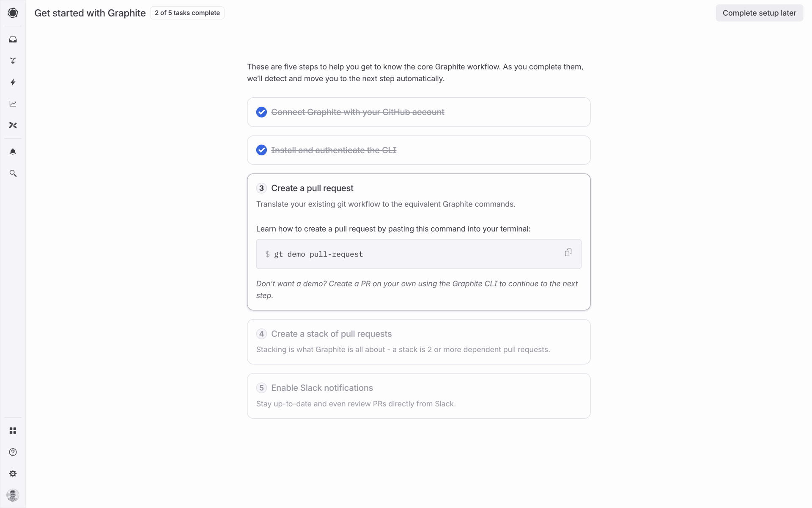The height and width of the screenshot is (508, 812).
Task: Open the user profile avatar
Action: 13,495
